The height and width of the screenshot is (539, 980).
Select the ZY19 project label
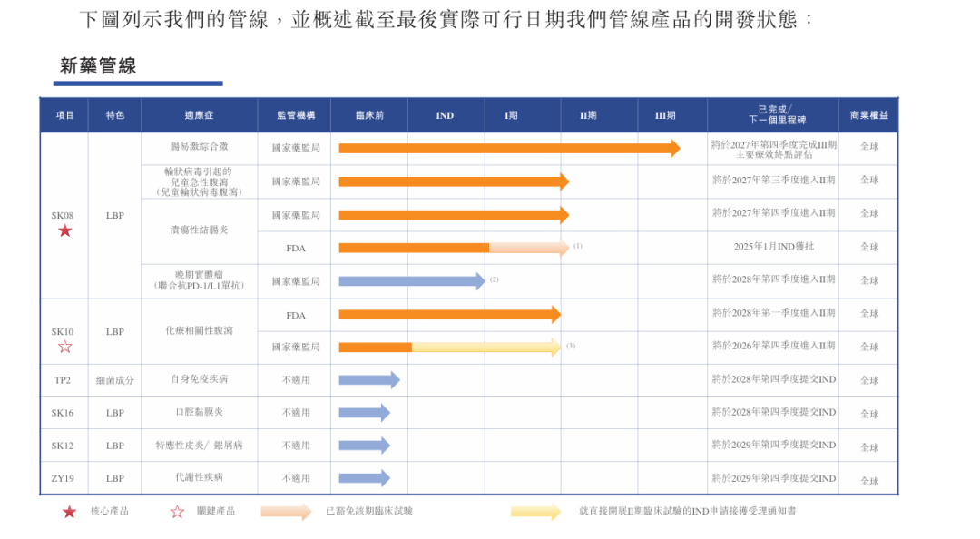click(x=63, y=479)
